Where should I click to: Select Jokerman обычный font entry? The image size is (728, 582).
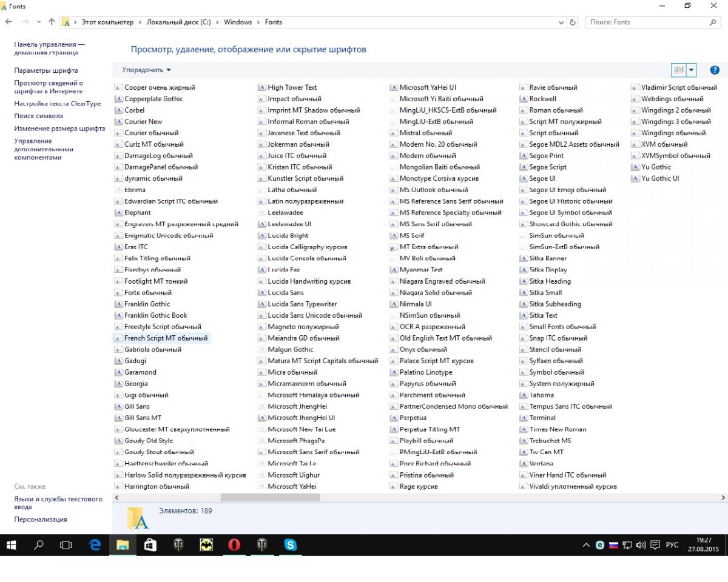coord(294,144)
